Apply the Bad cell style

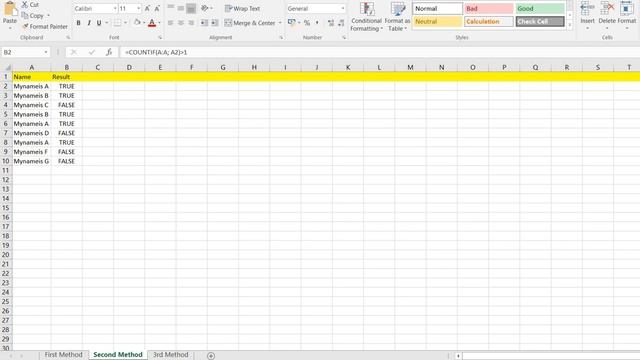(x=489, y=9)
